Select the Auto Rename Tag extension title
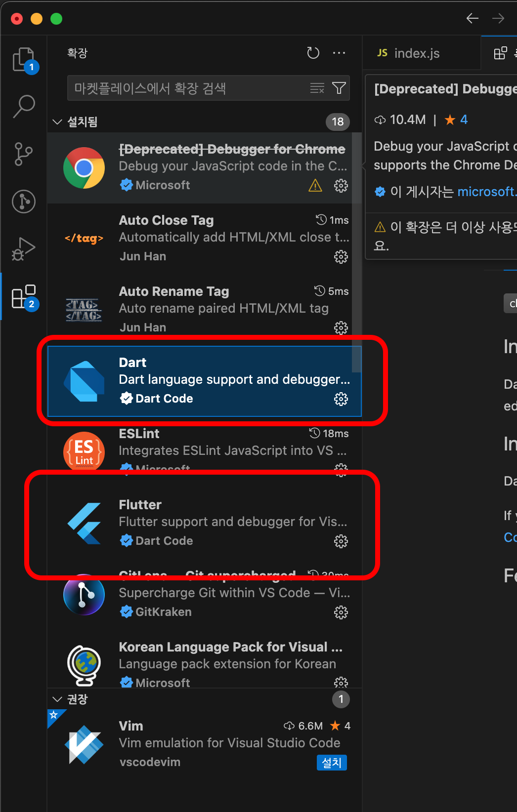Screen dimensions: 517x812 (x=174, y=291)
